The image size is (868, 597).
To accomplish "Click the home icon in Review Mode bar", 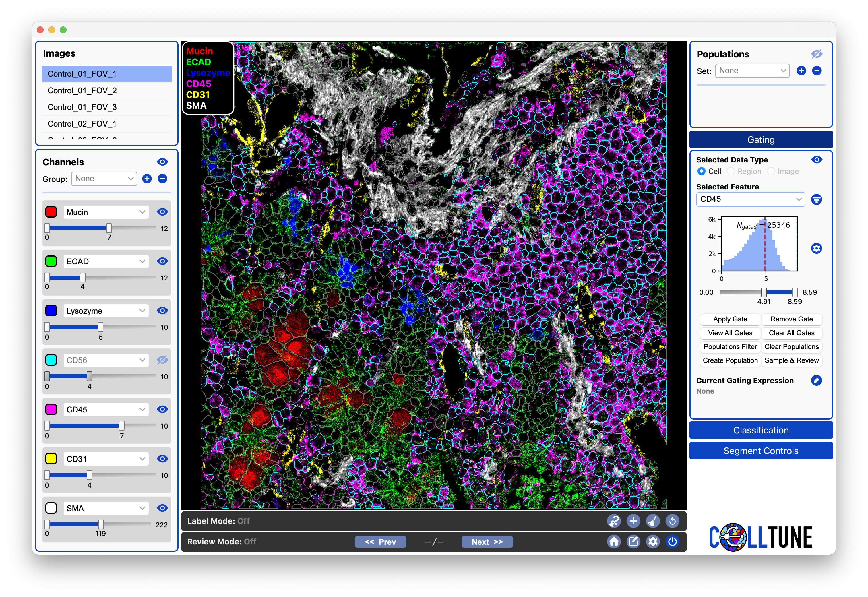I will (614, 541).
